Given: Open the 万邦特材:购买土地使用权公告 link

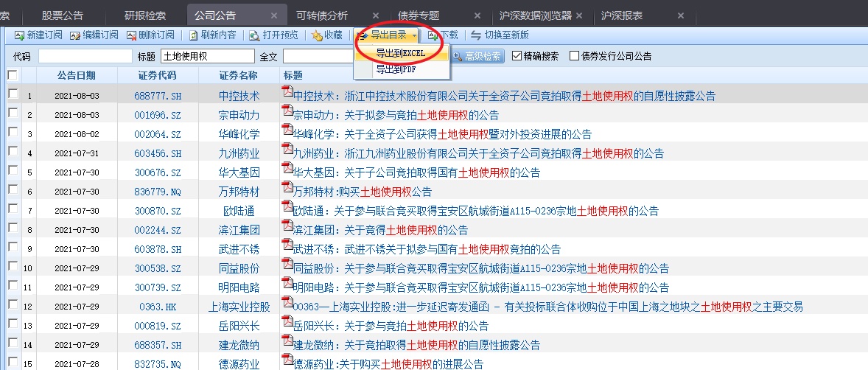Looking at the screenshot, I should coord(362,192).
